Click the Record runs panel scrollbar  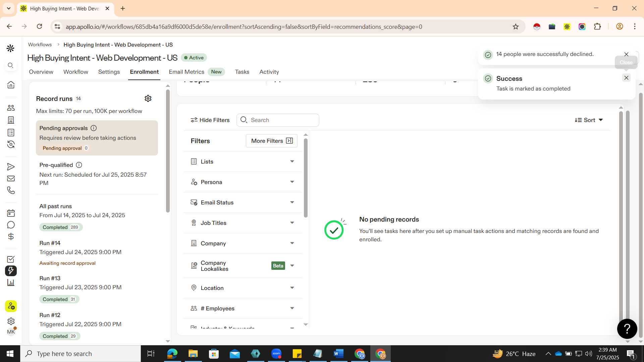click(168, 151)
